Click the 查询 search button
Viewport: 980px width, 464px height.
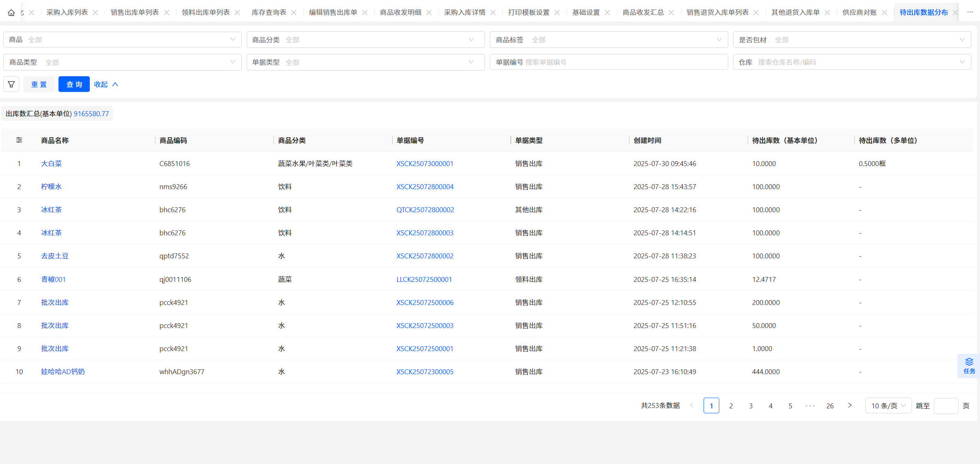(x=74, y=84)
